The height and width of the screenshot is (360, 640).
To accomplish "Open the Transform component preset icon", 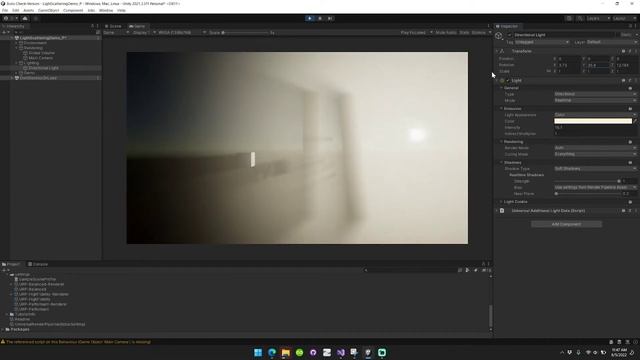I will [630, 51].
